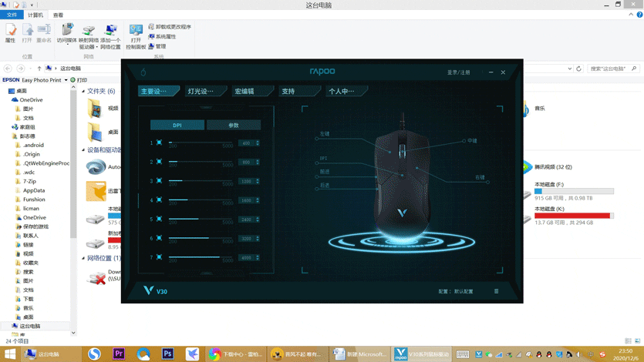
Task: Click the DPI level 7 slider track
Action: 201,257
